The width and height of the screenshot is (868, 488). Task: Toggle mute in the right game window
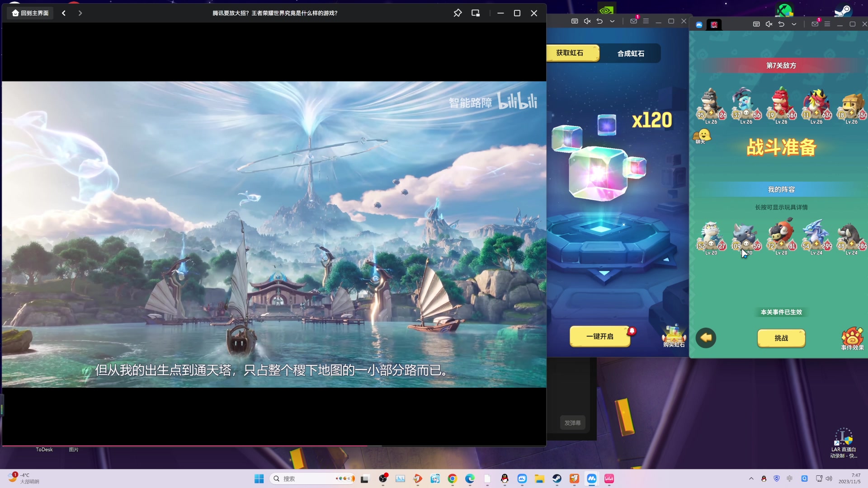(769, 24)
